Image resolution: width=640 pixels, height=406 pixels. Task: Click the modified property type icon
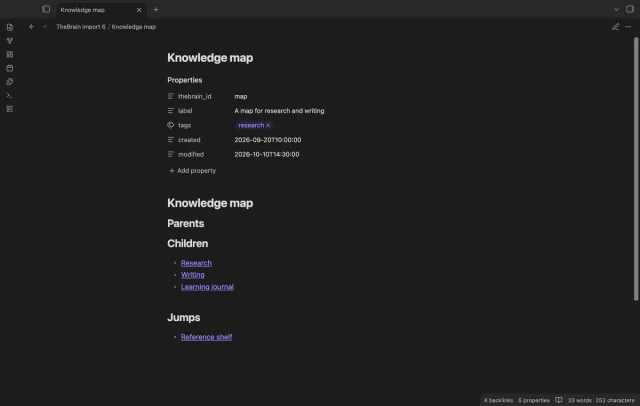click(171, 154)
